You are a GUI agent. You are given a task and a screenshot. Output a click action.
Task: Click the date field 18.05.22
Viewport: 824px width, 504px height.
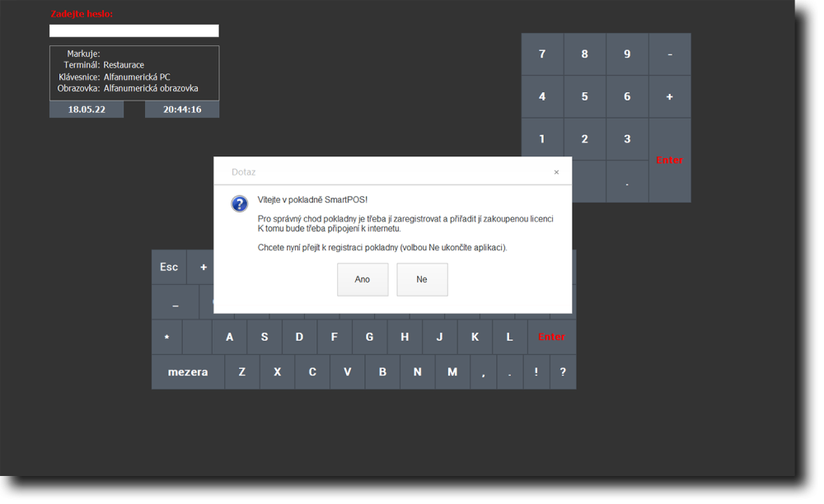(x=87, y=110)
